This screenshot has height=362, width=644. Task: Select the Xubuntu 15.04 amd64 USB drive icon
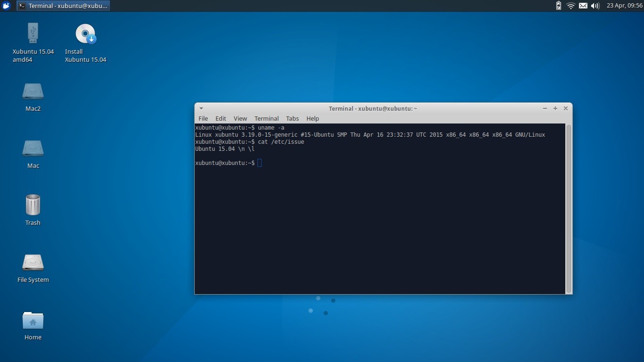click(33, 33)
